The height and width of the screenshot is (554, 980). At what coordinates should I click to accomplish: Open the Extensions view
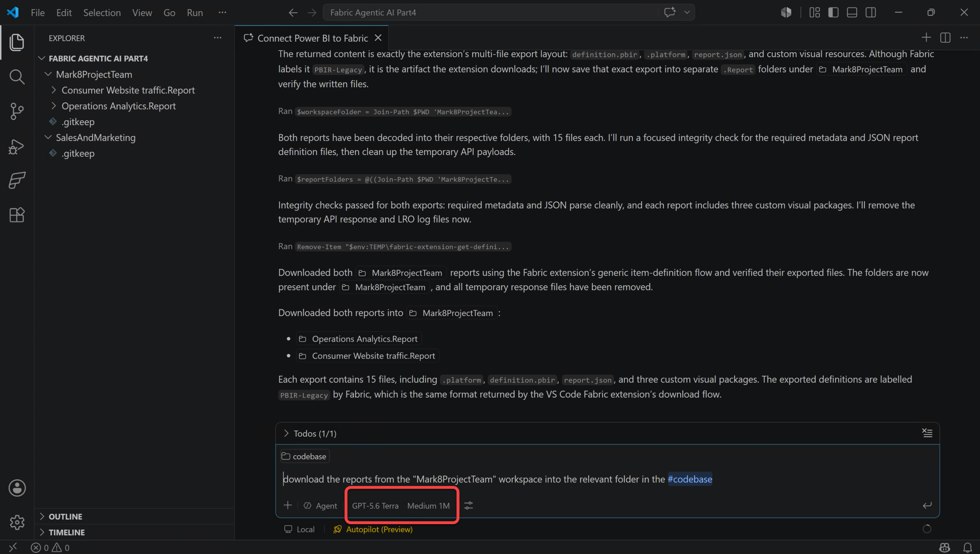[17, 215]
